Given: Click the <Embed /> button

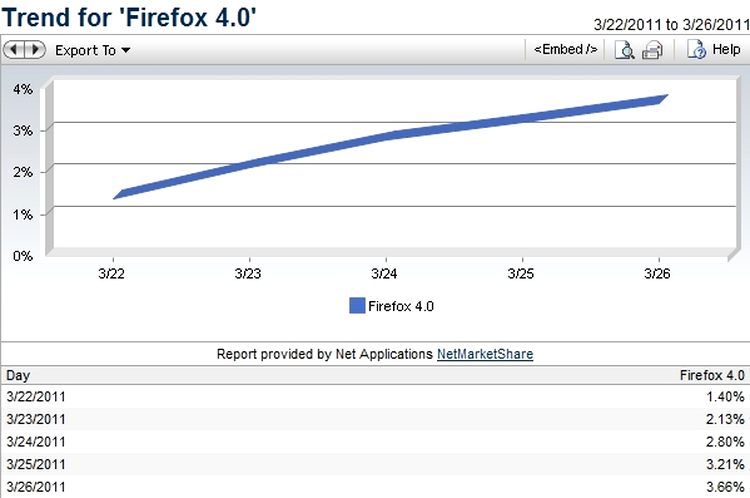Looking at the screenshot, I should [x=565, y=49].
